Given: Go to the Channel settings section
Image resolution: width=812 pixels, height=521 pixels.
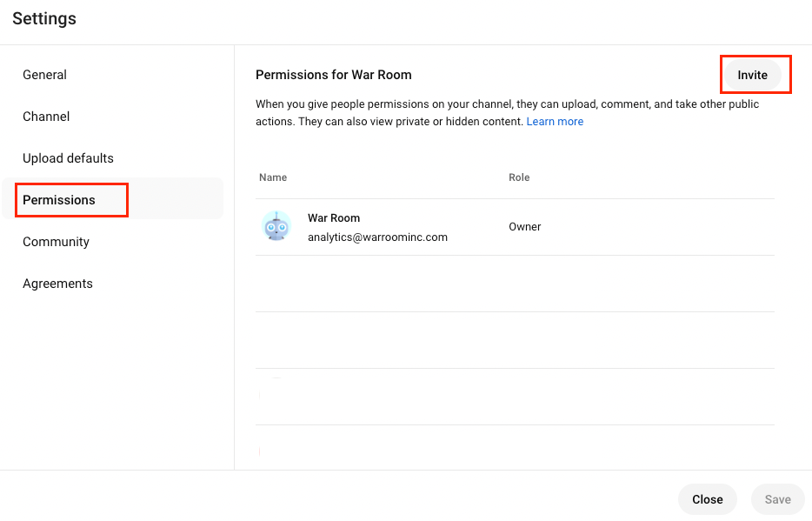Looking at the screenshot, I should click(x=46, y=117).
